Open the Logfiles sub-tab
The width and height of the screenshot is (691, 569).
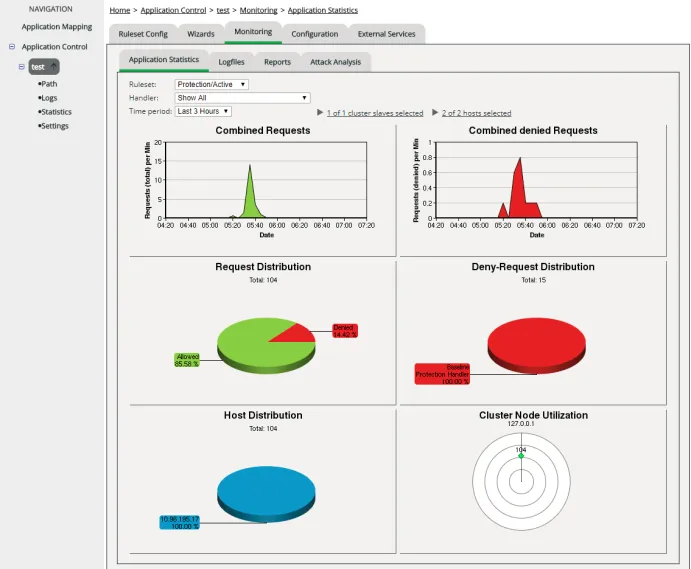231,62
